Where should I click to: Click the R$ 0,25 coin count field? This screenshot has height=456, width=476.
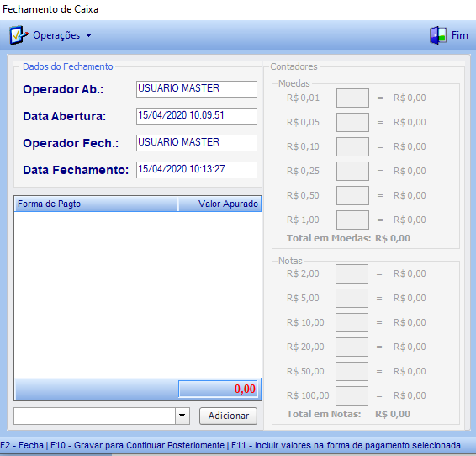click(x=352, y=171)
